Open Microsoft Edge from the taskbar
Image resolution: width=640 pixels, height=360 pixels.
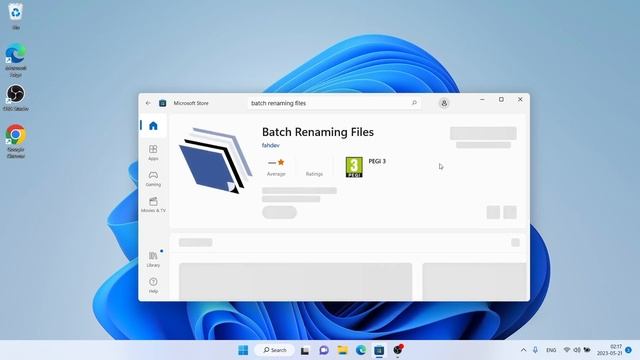coord(361,350)
